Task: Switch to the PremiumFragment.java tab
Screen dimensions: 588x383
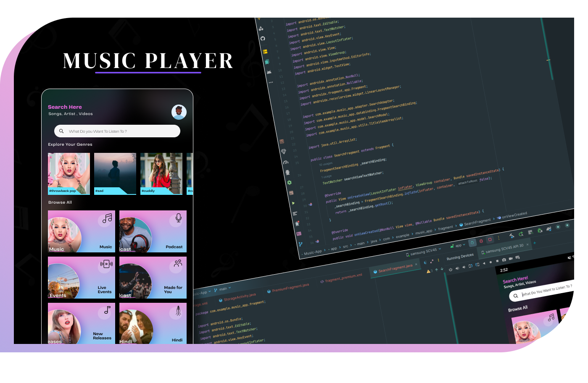Action: click(x=290, y=288)
